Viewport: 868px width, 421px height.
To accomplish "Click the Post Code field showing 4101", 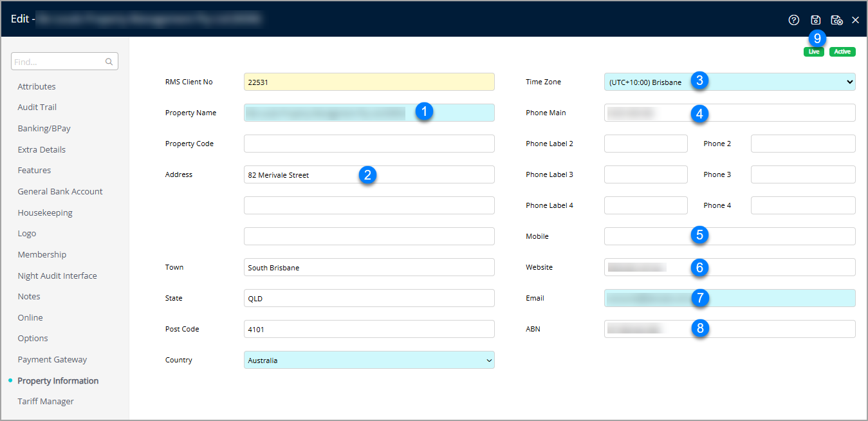I will pyautogui.click(x=369, y=329).
